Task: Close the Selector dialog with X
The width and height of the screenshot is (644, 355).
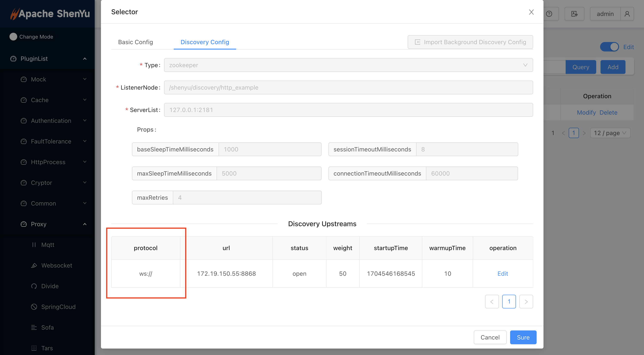Action: [531, 12]
